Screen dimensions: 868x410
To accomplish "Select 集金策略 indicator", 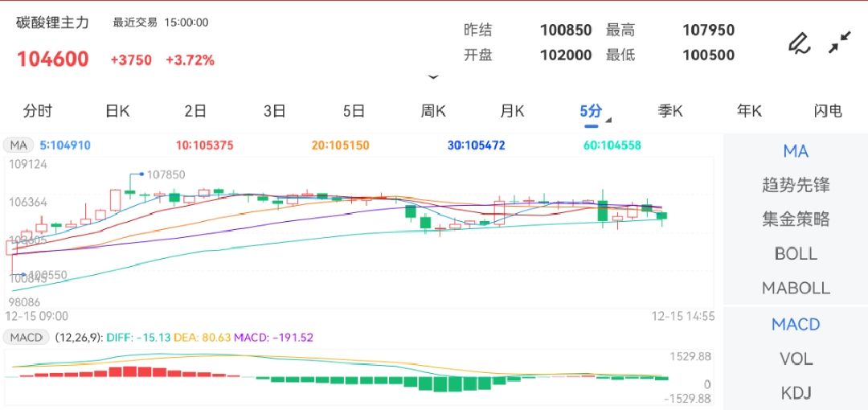I will (x=796, y=219).
